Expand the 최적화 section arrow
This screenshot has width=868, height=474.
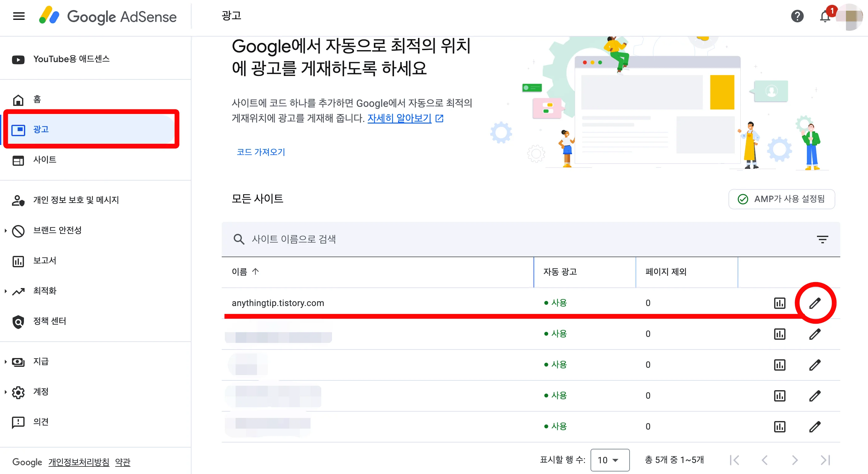6,291
